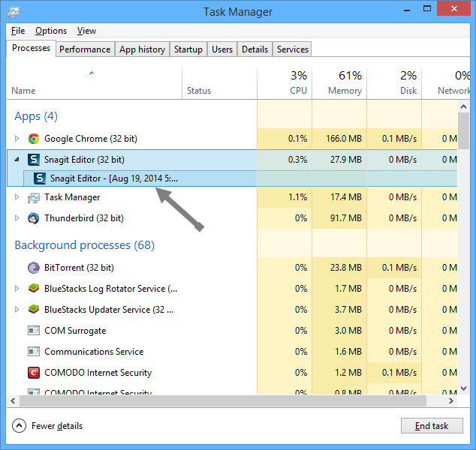Screen dimensions: 476x450
Task: Switch to the App history tab
Action: click(x=142, y=49)
